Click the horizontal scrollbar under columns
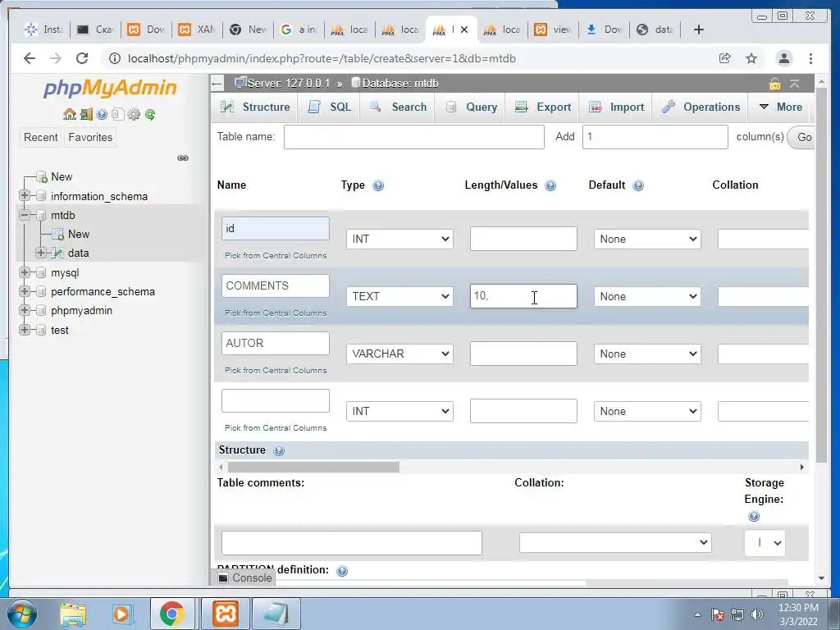840x630 pixels. 313,467
